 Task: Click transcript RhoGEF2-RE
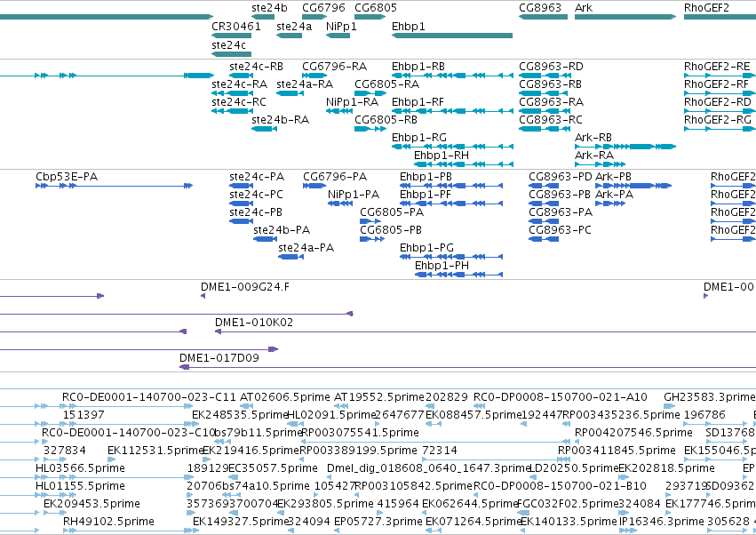717,66
